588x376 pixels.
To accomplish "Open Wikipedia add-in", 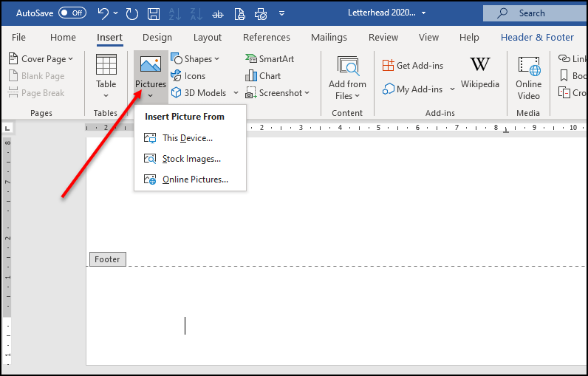I will [479, 72].
